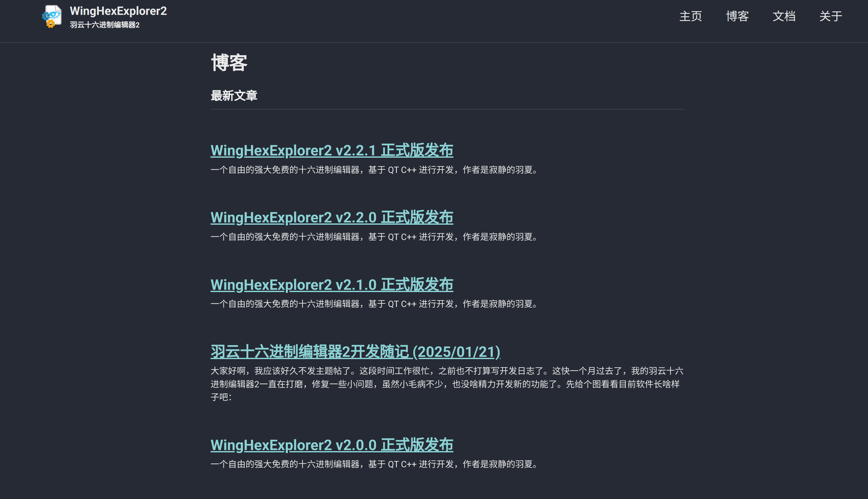Open the WingHexExplorer2 site title link

(x=118, y=11)
